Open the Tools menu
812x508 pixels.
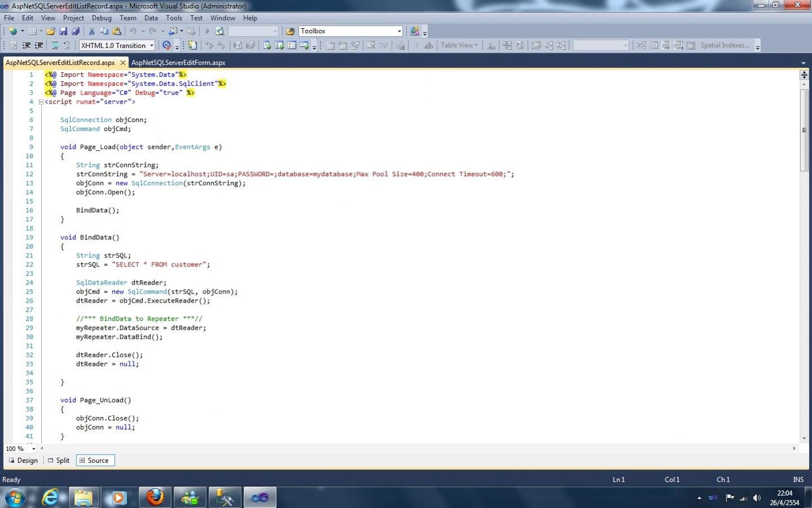pyautogui.click(x=174, y=18)
